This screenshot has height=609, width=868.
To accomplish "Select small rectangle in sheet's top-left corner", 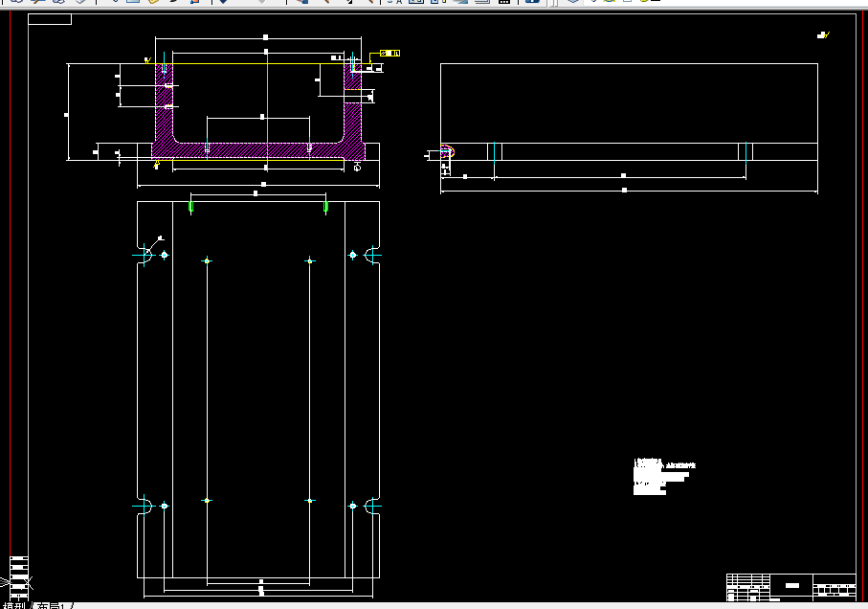I will click(50, 19).
